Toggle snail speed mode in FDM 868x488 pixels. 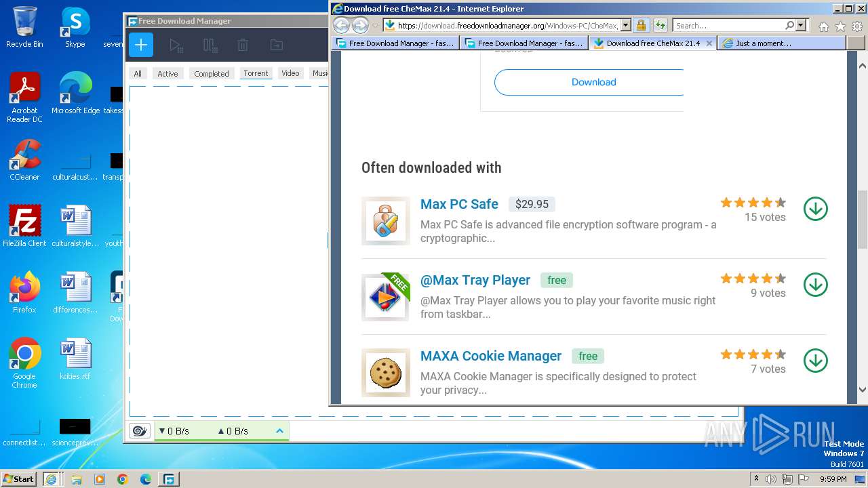point(140,431)
